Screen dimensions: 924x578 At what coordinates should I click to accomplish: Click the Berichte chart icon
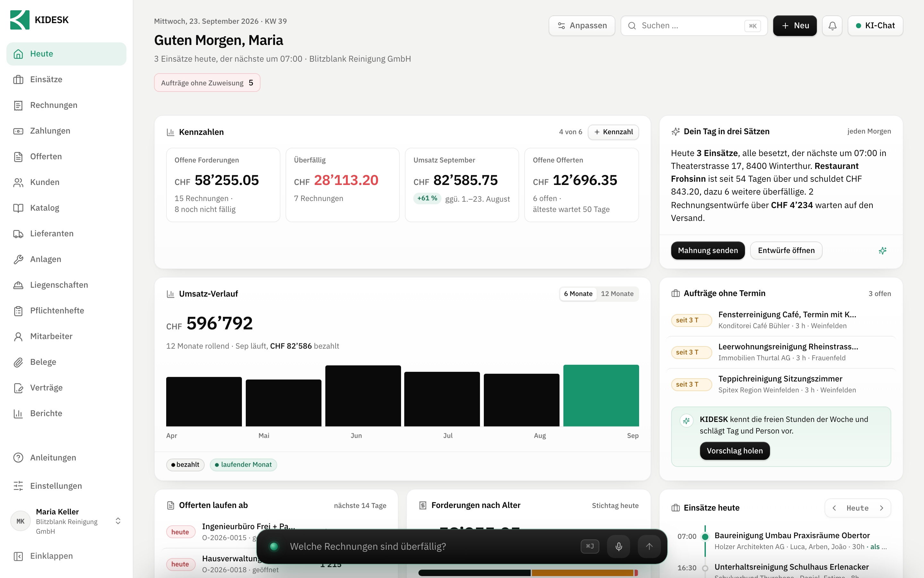pos(18,413)
